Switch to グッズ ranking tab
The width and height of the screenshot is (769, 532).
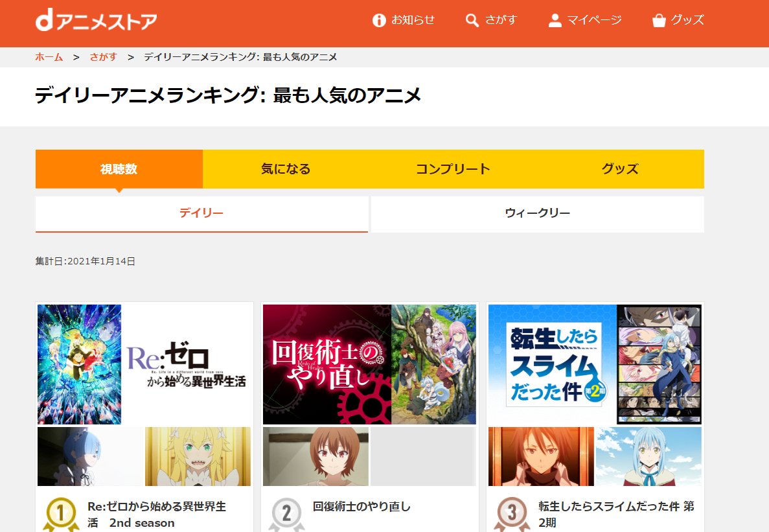pyautogui.click(x=621, y=169)
